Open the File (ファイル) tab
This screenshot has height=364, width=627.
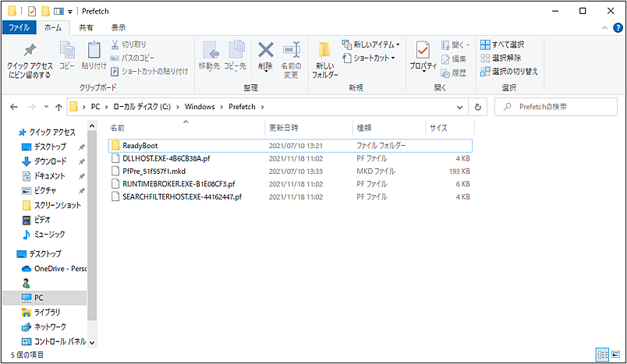(x=19, y=27)
